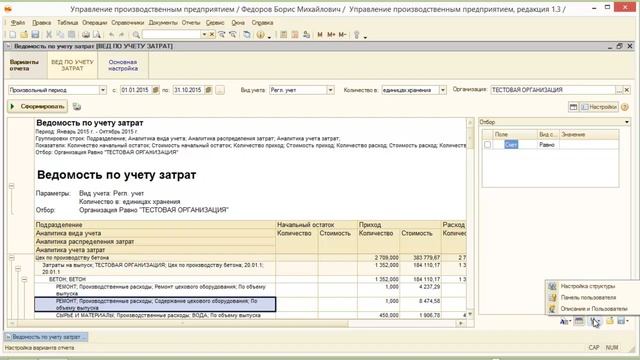Screen dimensions: 640x360
Task: Select Панель пользователя in popup menu
Action: point(593,298)
